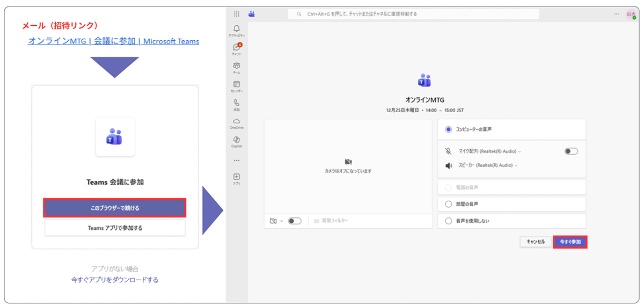
Task: Select the コンピューターの音声 radio option
Action: pyautogui.click(x=449, y=129)
